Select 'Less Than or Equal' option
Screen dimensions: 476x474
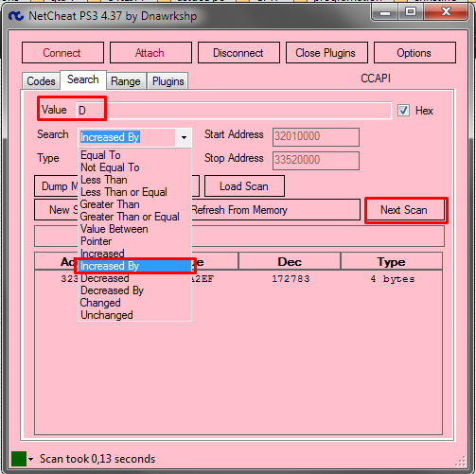click(134, 192)
